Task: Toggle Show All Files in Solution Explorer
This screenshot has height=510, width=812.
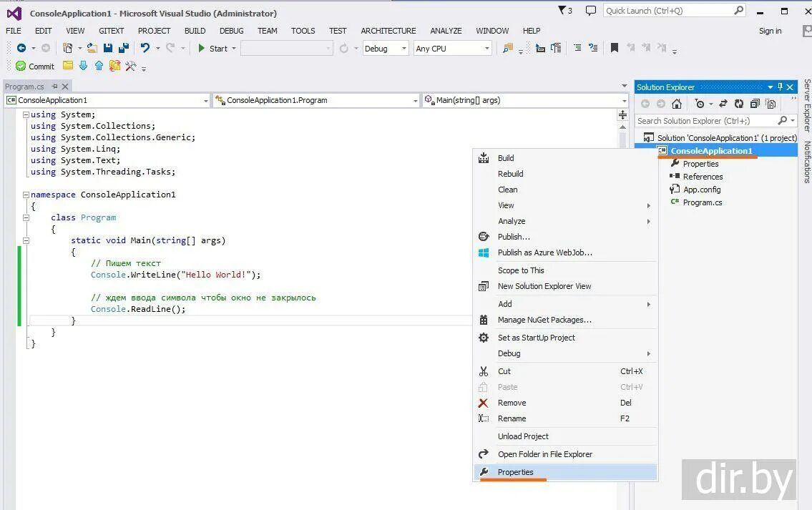Action: click(771, 104)
